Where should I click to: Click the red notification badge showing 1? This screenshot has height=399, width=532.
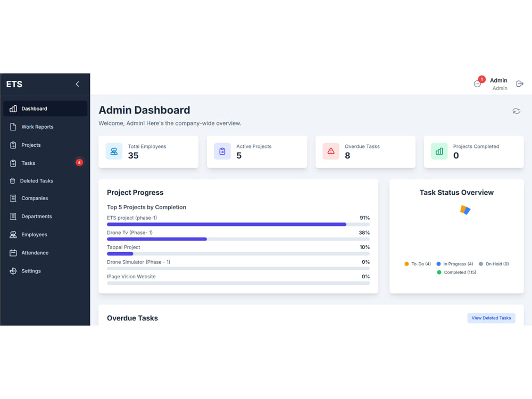click(x=481, y=79)
